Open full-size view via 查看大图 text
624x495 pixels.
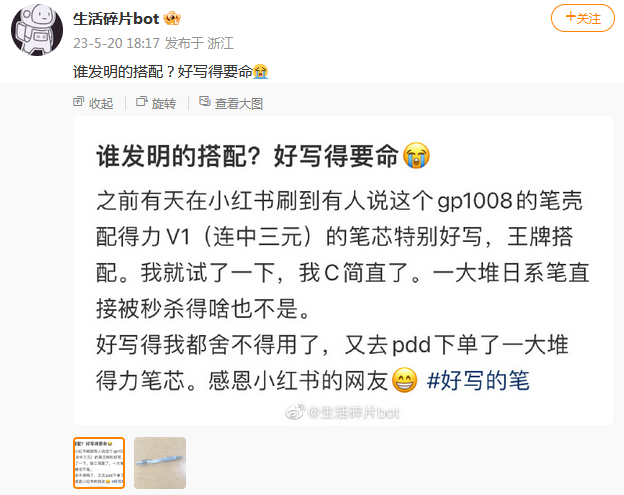coord(239,103)
